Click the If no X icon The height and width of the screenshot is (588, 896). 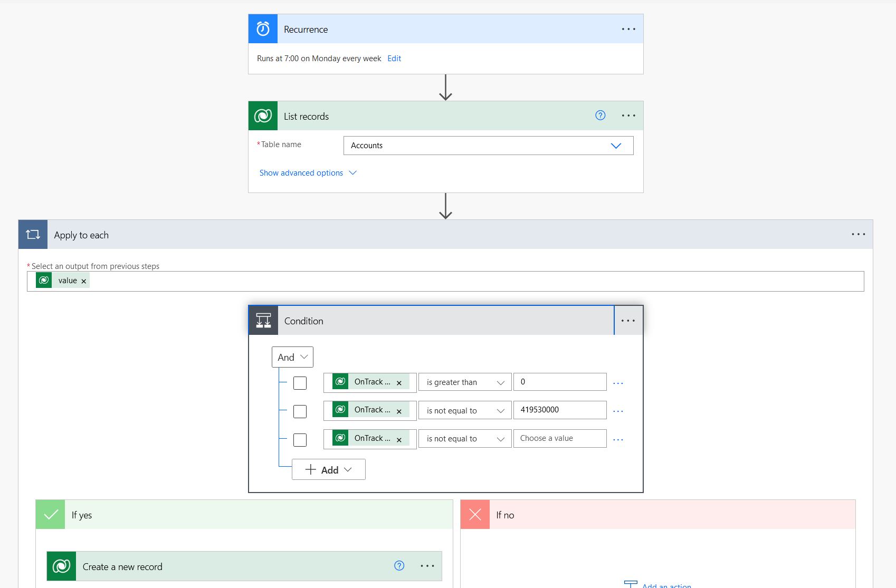pos(475,514)
